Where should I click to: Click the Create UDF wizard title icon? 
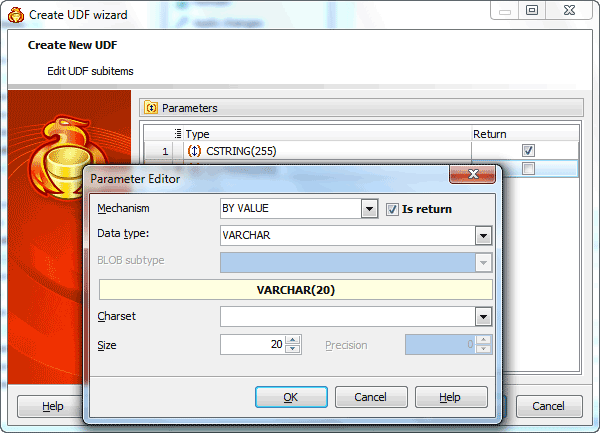16,15
